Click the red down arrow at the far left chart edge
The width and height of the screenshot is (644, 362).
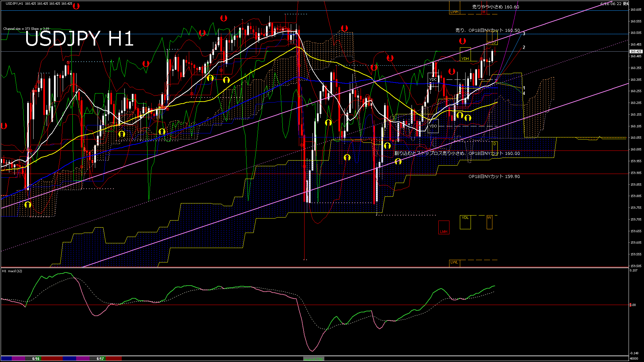[x=4, y=126]
